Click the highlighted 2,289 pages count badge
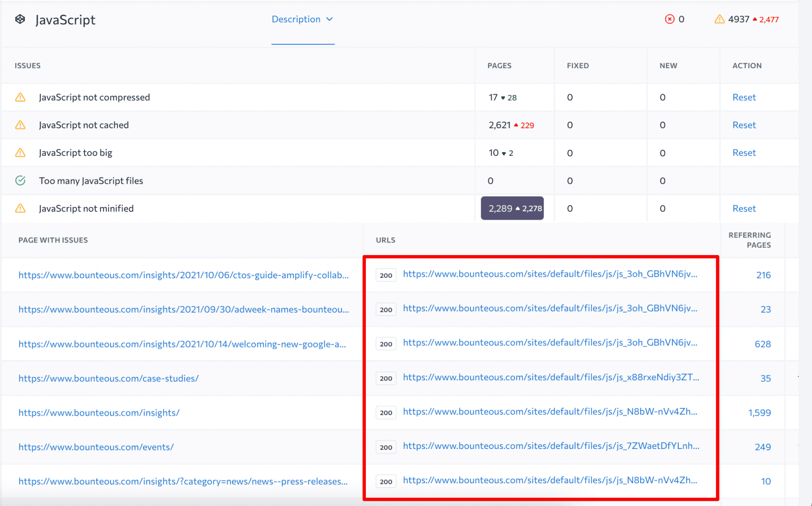Image resolution: width=812 pixels, height=506 pixels. [512, 208]
